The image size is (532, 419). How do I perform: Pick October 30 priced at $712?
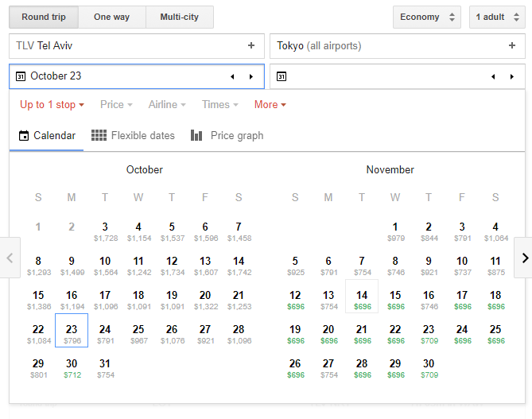coord(72,368)
